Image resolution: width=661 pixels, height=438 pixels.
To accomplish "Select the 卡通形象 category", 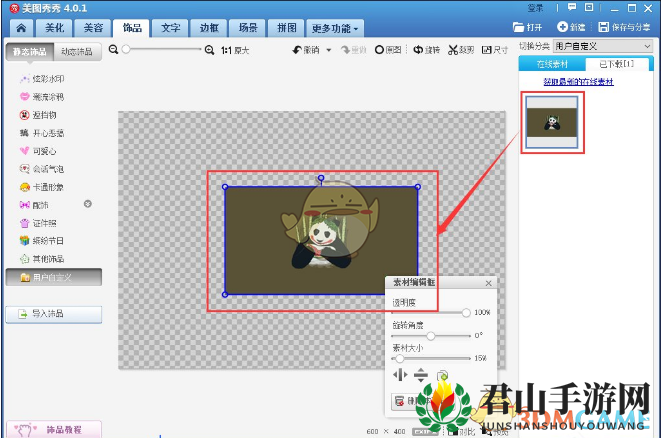I will [x=42, y=187].
